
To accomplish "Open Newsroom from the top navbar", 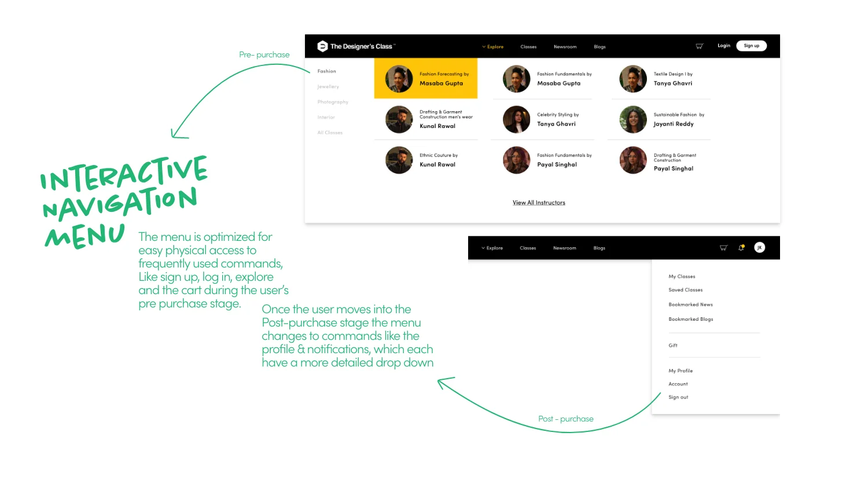I will (x=565, y=46).
